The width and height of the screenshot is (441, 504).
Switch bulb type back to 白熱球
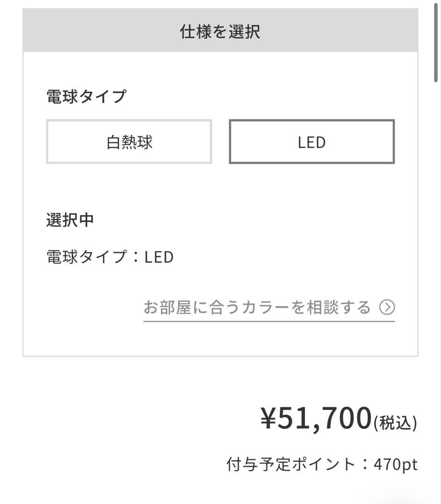tap(128, 142)
